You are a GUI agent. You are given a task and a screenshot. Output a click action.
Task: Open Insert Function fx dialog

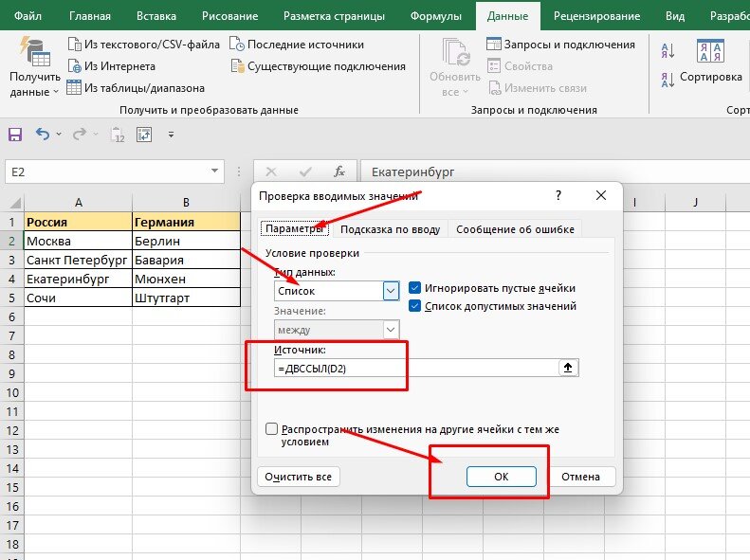[339, 172]
